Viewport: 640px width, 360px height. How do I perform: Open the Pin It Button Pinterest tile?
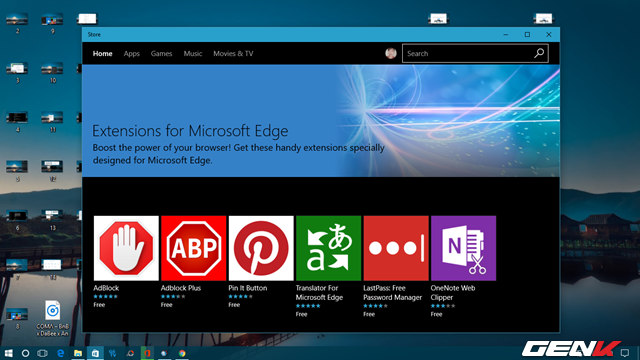coord(261,248)
